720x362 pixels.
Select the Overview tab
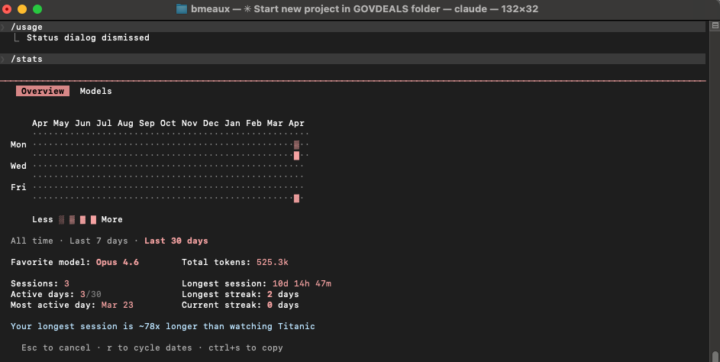(x=43, y=91)
